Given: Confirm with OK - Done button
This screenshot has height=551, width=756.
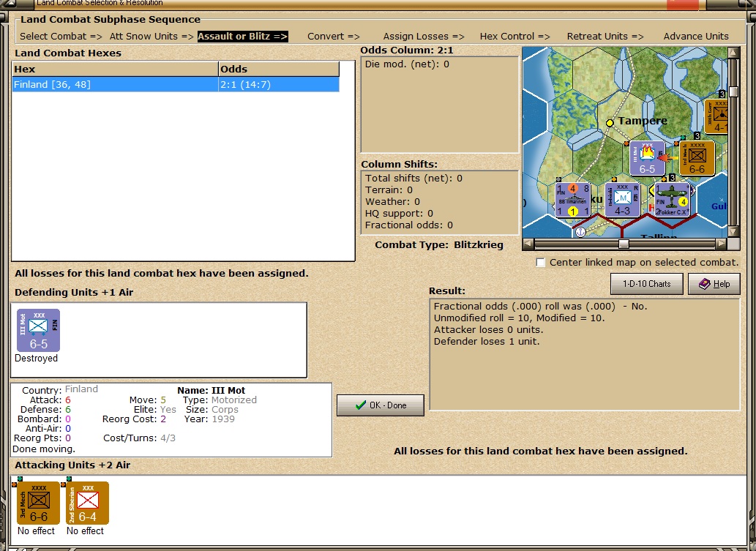Looking at the screenshot, I should coord(381,405).
